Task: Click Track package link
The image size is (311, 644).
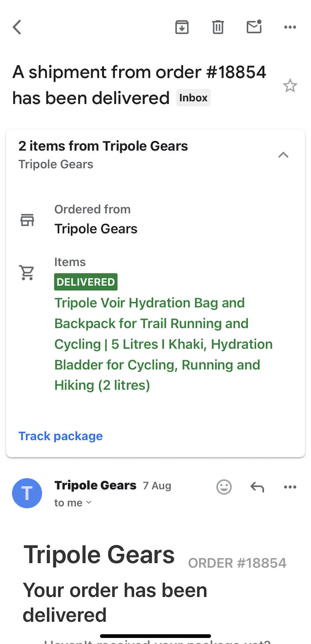Action: point(60,436)
